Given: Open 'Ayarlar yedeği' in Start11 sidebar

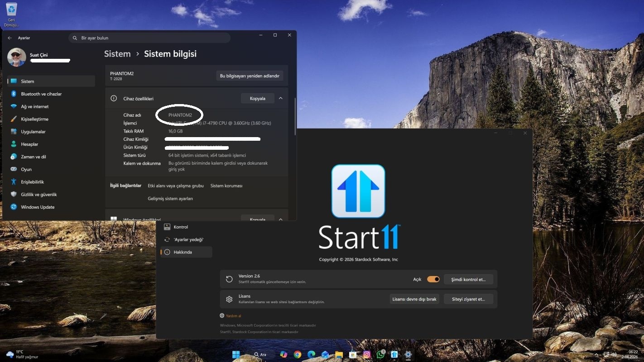Looking at the screenshot, I should (188, 239).
